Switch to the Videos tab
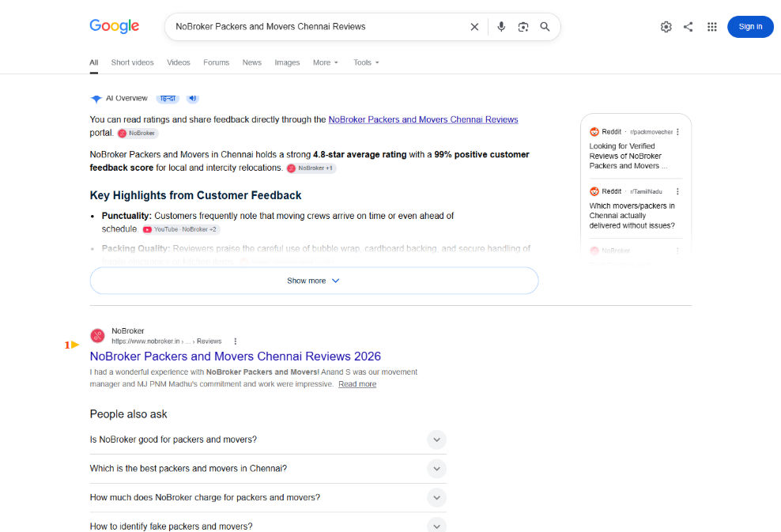This screenshot has width=781, height=532. pos(179,62)
